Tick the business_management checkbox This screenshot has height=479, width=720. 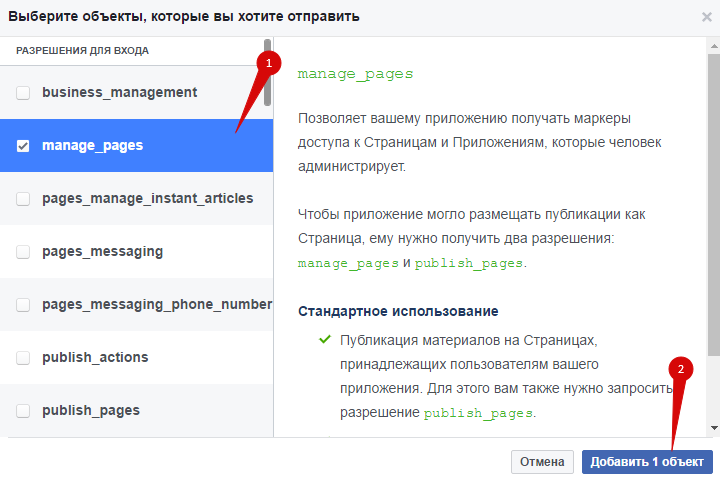pyautogui.click(x=23, y=93)
